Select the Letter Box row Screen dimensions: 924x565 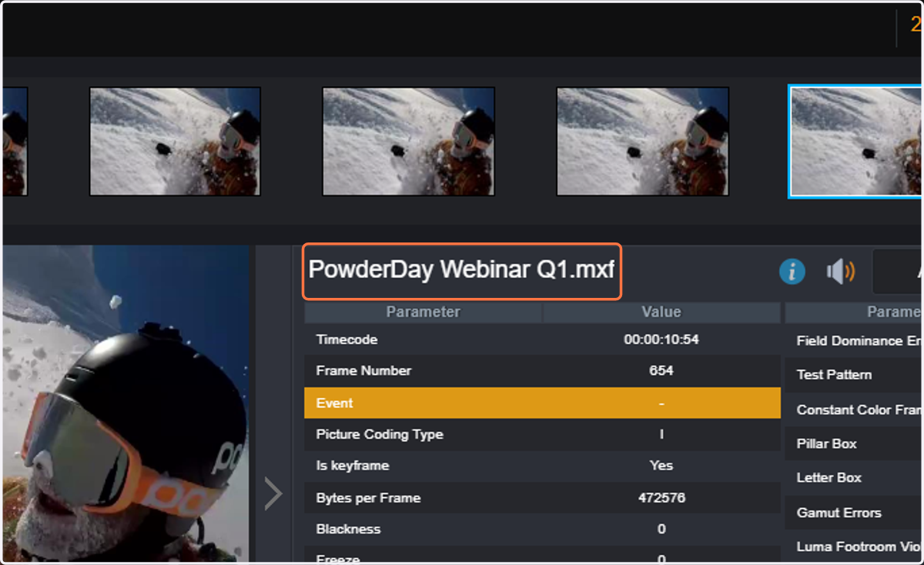pyautogui.click(x=854, y=478)
